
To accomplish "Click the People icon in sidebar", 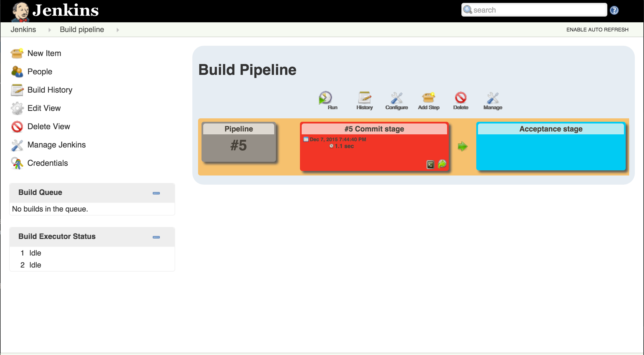I will point(17,71).
